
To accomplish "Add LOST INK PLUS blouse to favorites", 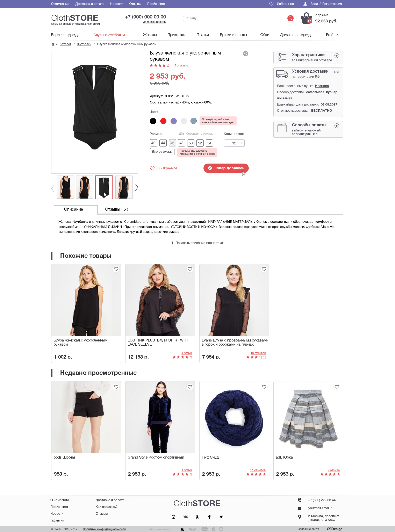I will [x=190, y=269].
